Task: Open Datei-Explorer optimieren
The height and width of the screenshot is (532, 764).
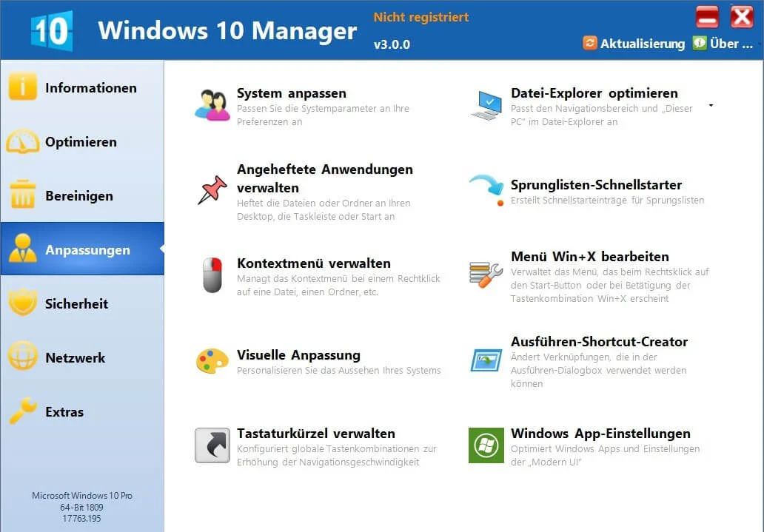Action: point(594,93)
